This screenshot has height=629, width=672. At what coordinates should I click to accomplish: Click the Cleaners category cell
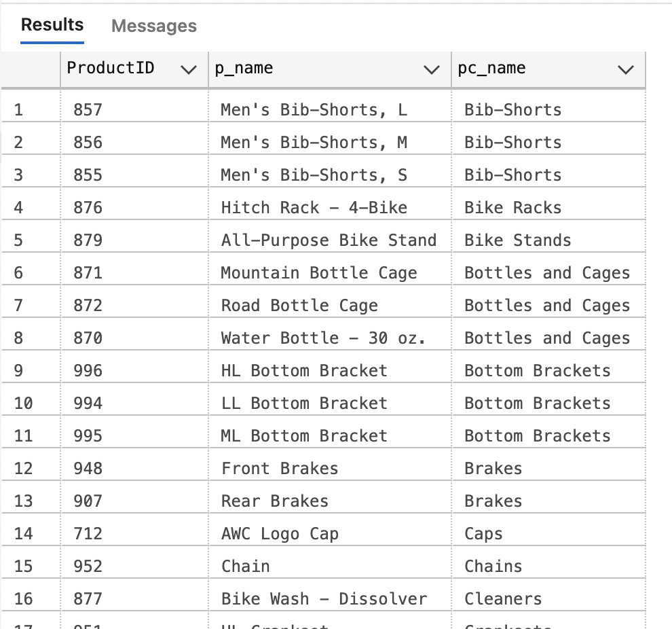coord(548,598)
